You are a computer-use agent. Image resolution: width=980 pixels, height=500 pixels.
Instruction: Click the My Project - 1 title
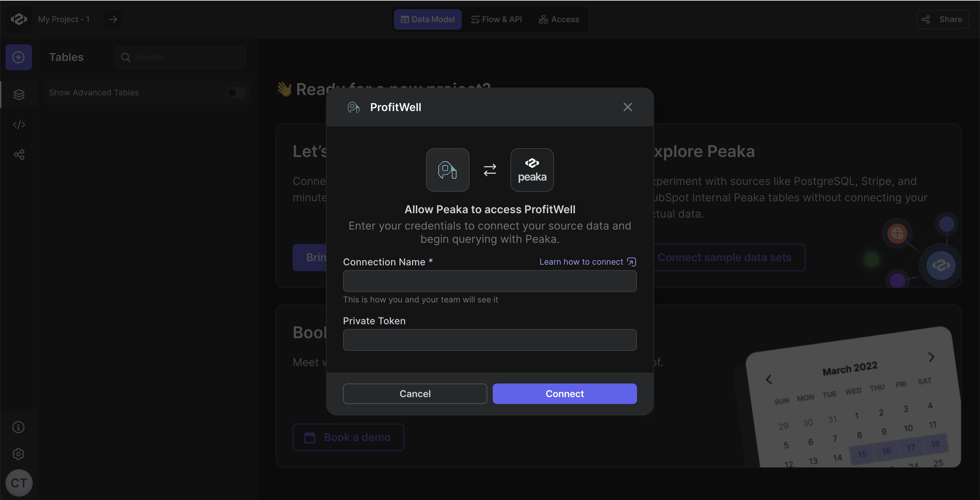(x=64, y=19)
